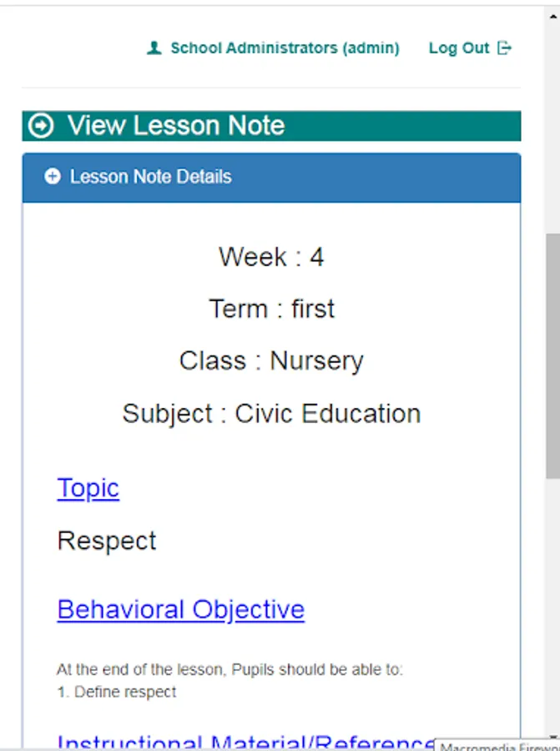Open the Behavioral Objective link
The image size is (560, 751).
(x=180, y=610)
